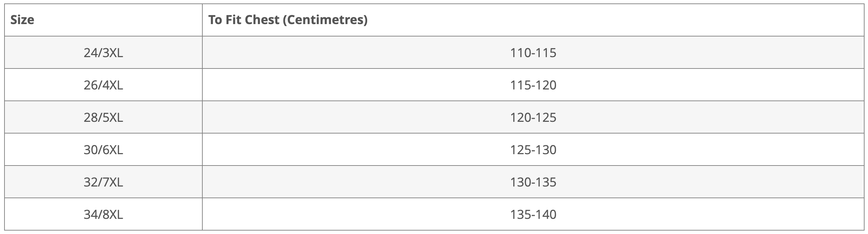Screen dimensions: 868x234
Task: Click the 115-120 chest measurement
Action: (x=533, y=85)
